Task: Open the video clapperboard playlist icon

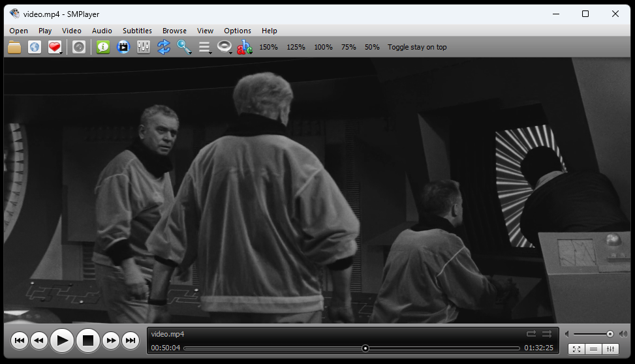Action: [x=123, y=47]
